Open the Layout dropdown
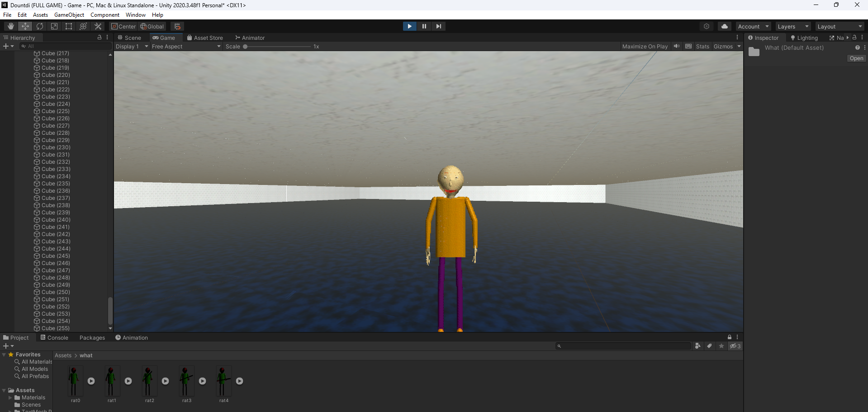868x412 pixels. (840, 26)
